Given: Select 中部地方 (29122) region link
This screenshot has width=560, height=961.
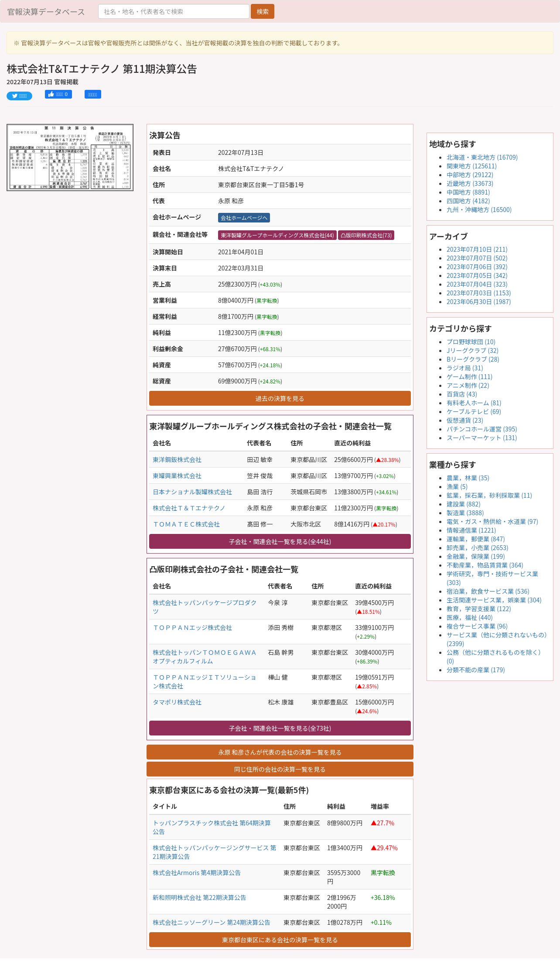Looking at the screenshot, I should [470, 175].
